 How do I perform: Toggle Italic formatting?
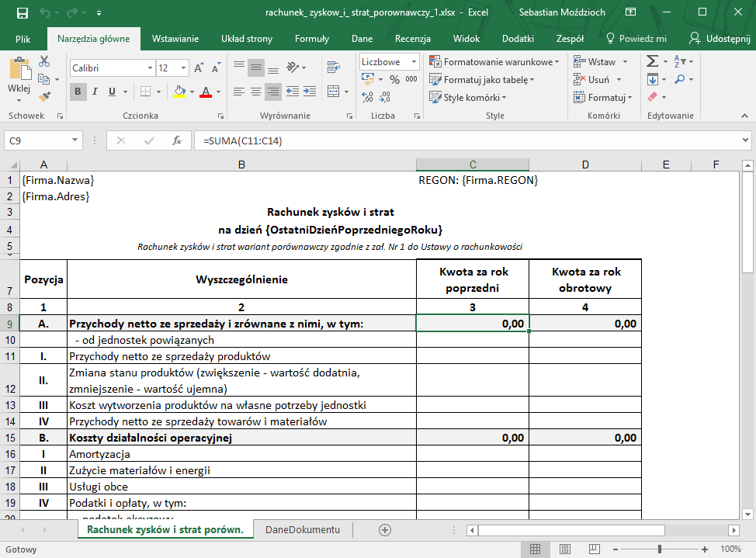point(96,92)
